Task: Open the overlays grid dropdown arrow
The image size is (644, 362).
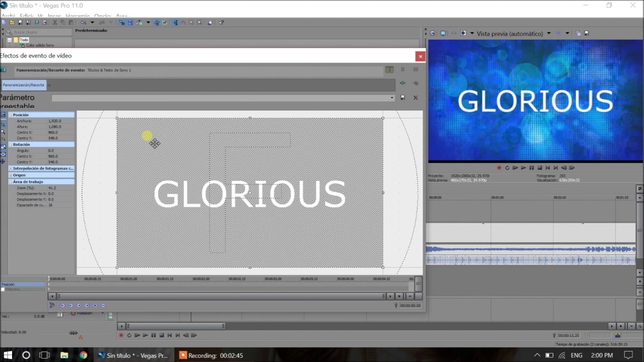Action: coord(568,33)
